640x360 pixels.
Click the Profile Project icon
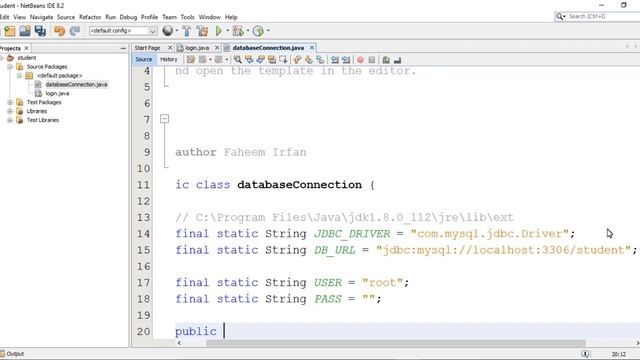pyautogui.click(x=258, y=31)
